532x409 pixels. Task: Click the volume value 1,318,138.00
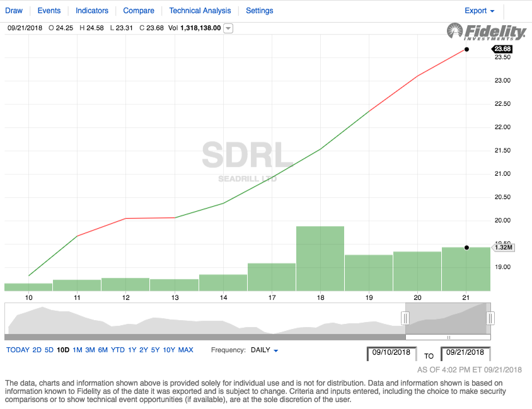pos(200,28)
